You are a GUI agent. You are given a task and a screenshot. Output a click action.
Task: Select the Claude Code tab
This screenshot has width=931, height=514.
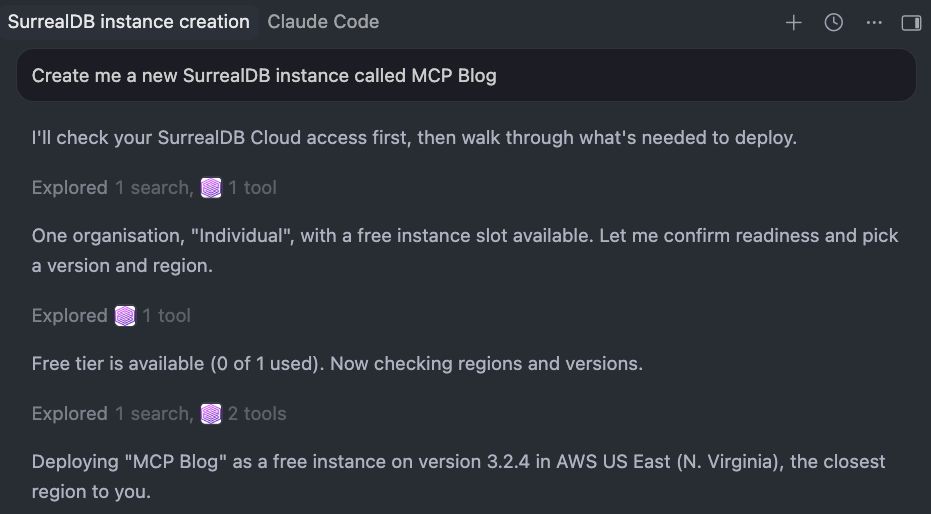[323, 22]
